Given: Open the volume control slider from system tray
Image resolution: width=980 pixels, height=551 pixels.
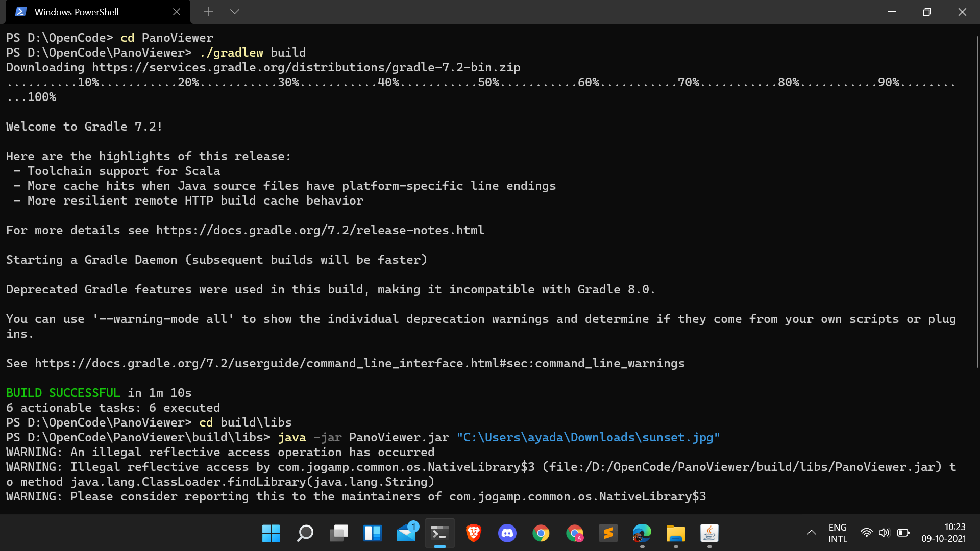Looking at the screenshot, I should pos(885,533).
